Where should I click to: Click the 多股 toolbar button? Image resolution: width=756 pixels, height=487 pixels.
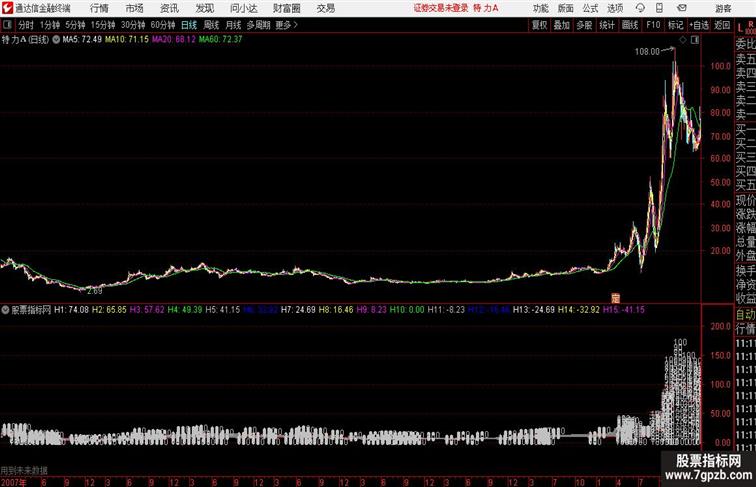[584, 25]
